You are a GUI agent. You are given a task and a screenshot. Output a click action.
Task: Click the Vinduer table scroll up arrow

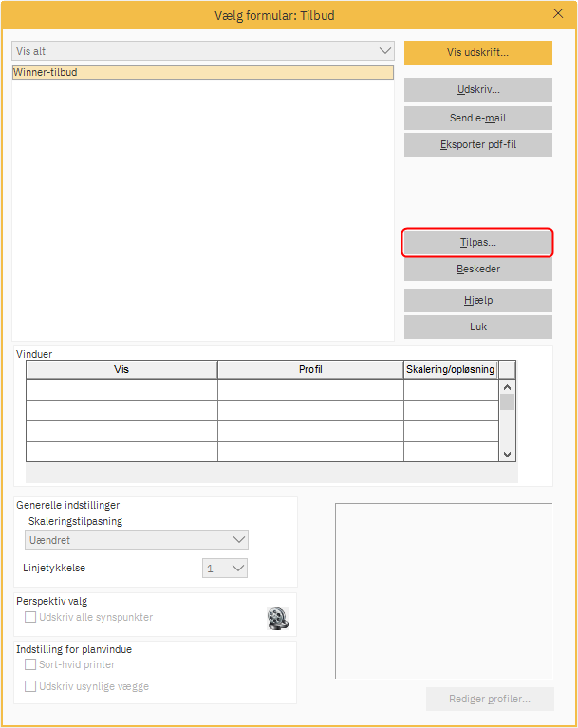[x=507, y=387]
